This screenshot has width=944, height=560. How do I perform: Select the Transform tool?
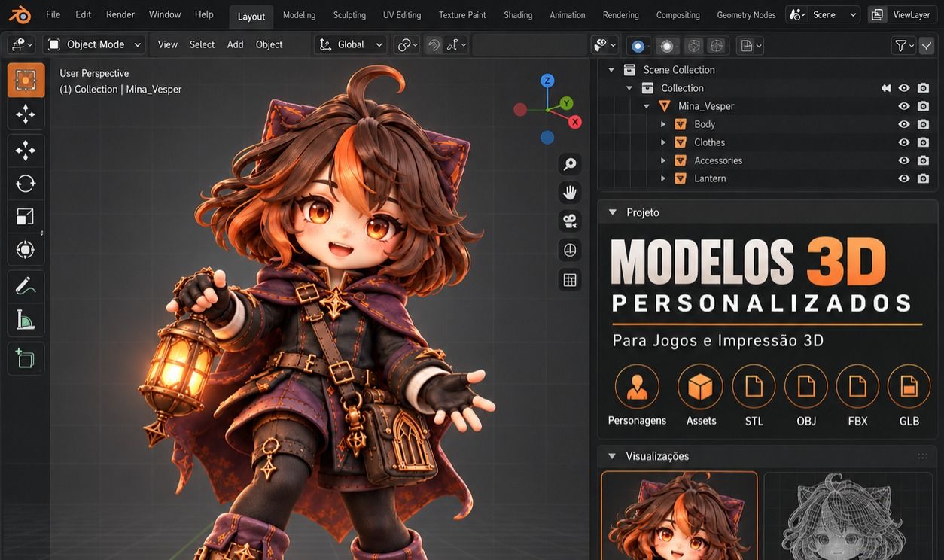26,250
